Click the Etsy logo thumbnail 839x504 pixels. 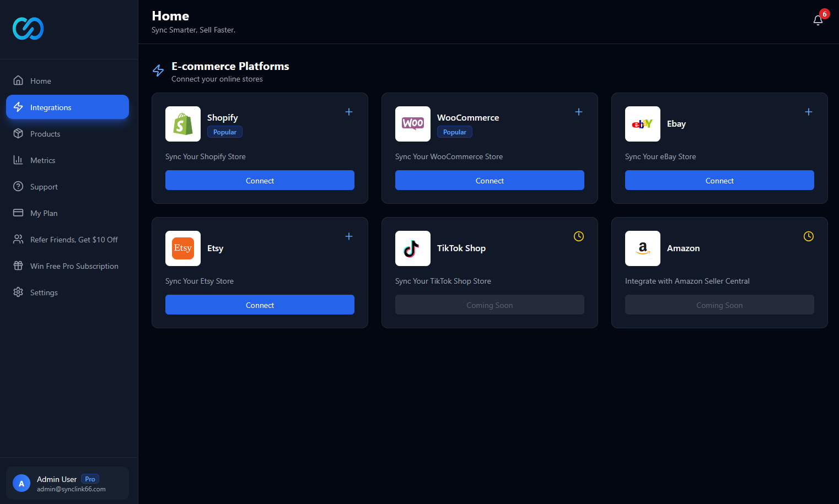coord(183,248)
